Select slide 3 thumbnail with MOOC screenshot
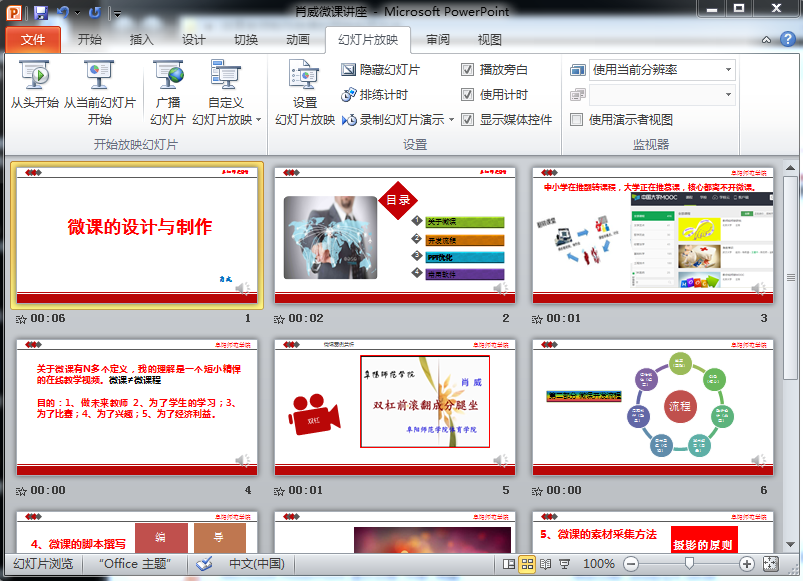803x581 pixels. pos(653,235)
